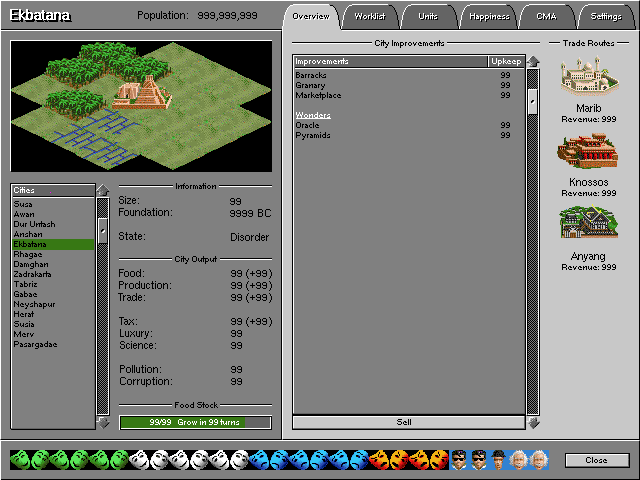Open the CMA tab

(546, 16)
